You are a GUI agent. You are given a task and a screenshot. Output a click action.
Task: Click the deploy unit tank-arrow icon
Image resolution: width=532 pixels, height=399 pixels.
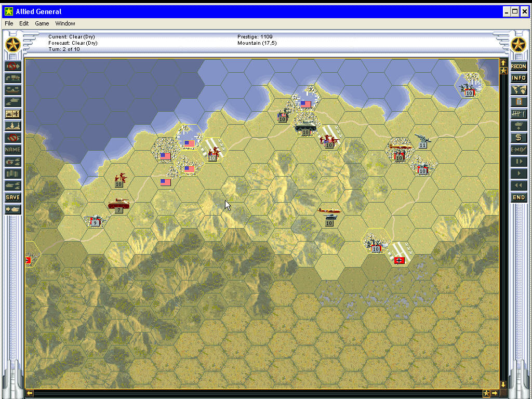click(519, 126)
